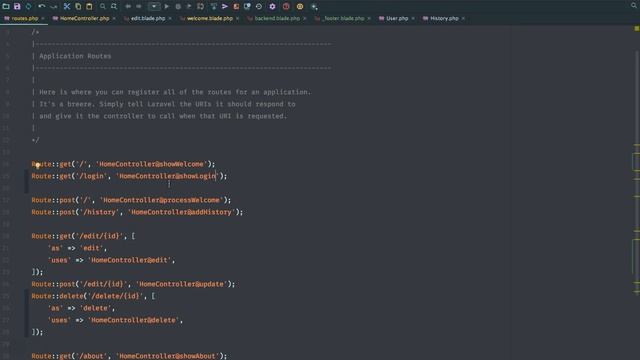Close the backend.blade.php tab
The height and width of the screenshot is (360, 640).
pos(304,18)
